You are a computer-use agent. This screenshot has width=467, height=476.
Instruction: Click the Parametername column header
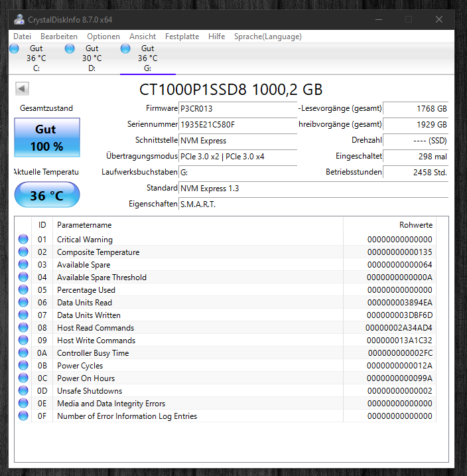click(x=198, y=225)
